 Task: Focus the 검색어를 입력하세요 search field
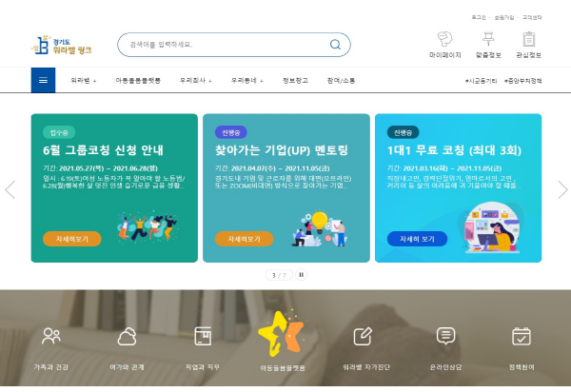(222, 45)
